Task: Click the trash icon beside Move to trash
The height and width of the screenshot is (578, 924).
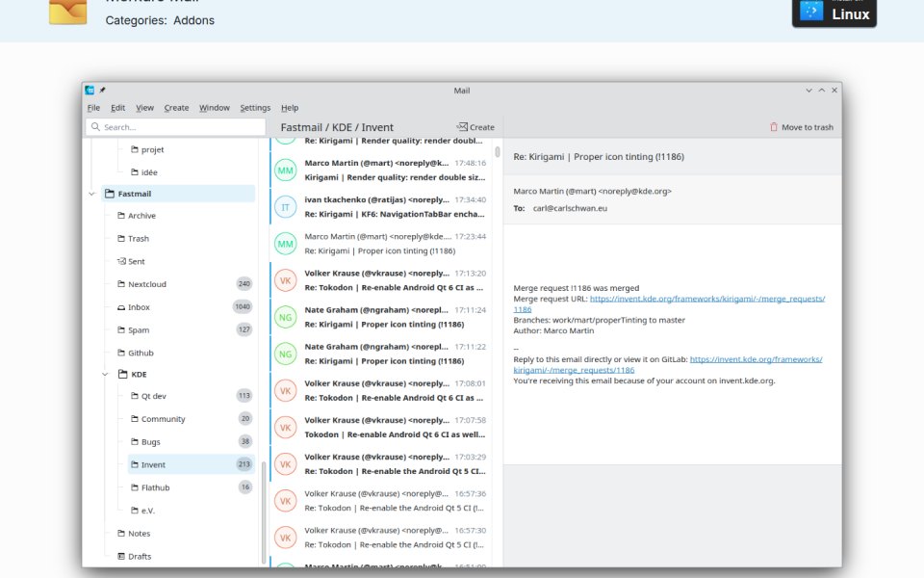Action: [774, 127]
